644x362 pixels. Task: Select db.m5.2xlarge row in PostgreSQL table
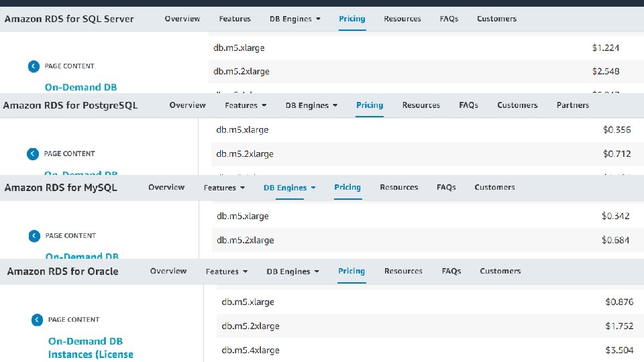pos(427,154)
